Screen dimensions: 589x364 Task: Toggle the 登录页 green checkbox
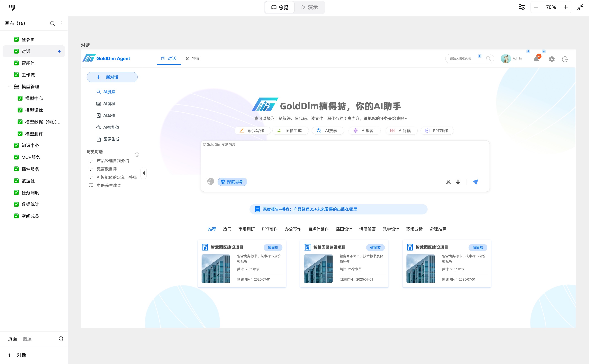(x=16, y=39)
